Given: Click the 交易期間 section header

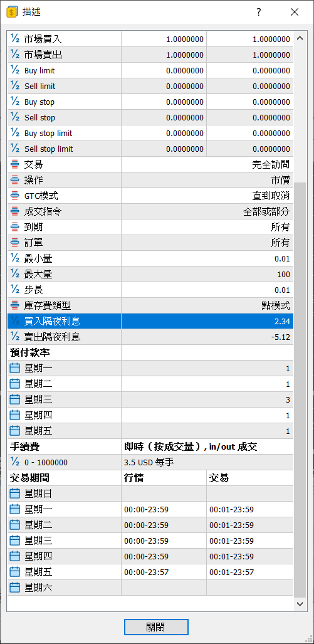Looking at the screenshot, I should point(30,478).
